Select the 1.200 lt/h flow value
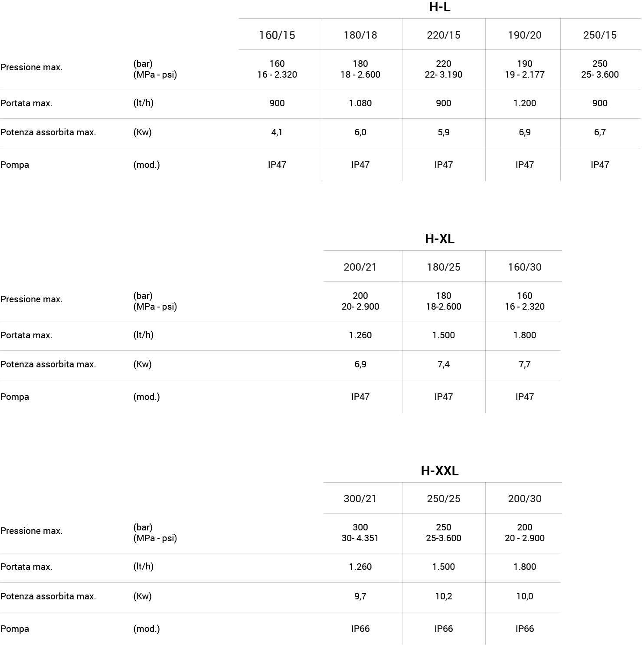The image size is (644, 667). click(524, 103)
